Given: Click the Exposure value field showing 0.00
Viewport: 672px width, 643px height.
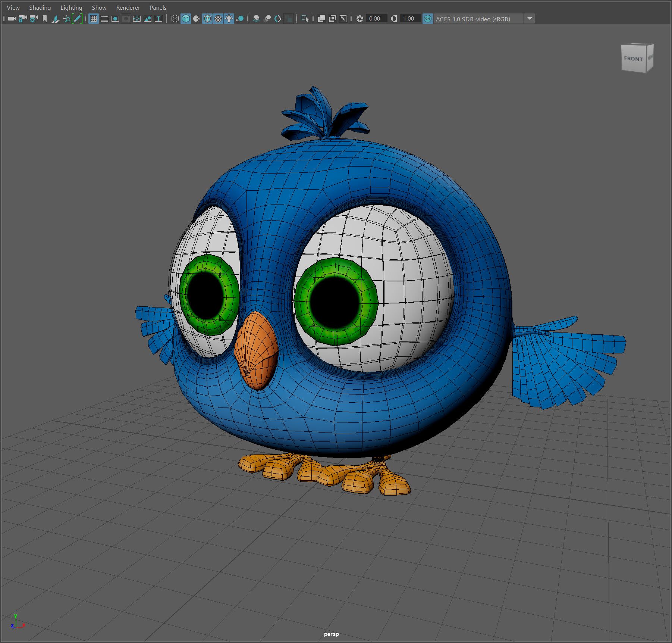Looking at the screenshot, I should coord(375,19).
